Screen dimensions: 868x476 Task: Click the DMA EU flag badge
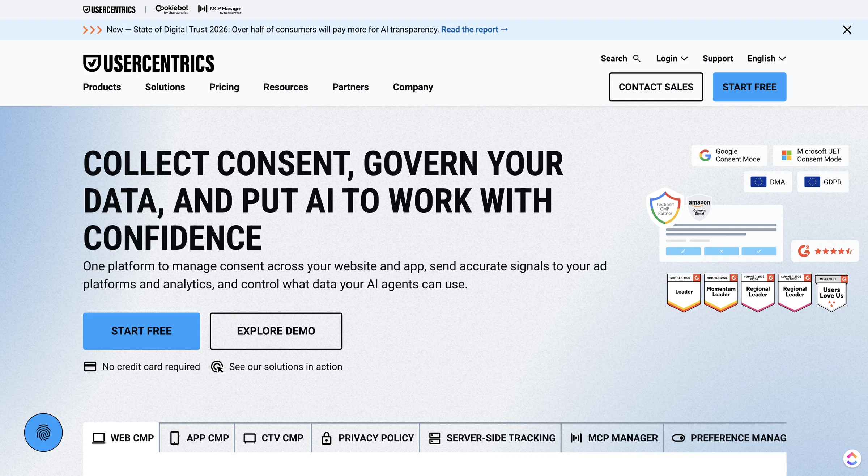pos(768,182)
